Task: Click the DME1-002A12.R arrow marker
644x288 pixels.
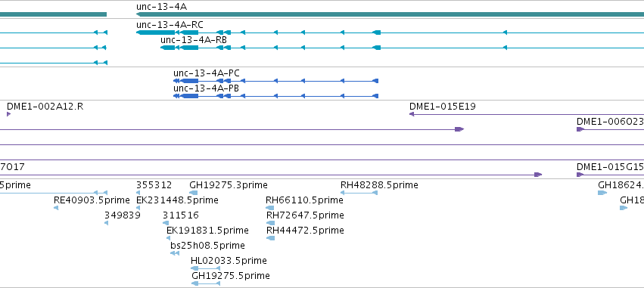Action: [x=8, y=114]
